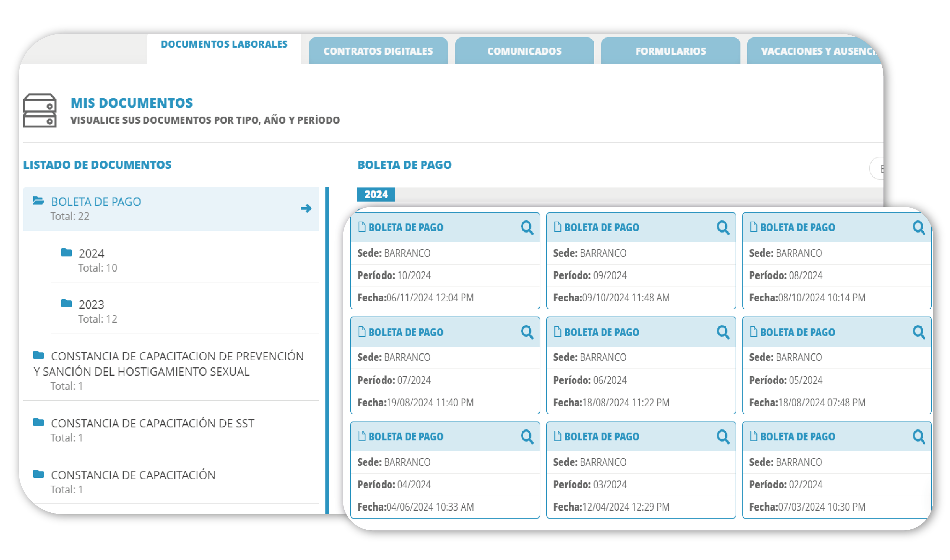The width and height of the screenshot is (950, 560).
Task: Go to the Formularios tab
Action: (x=670, y=51)
